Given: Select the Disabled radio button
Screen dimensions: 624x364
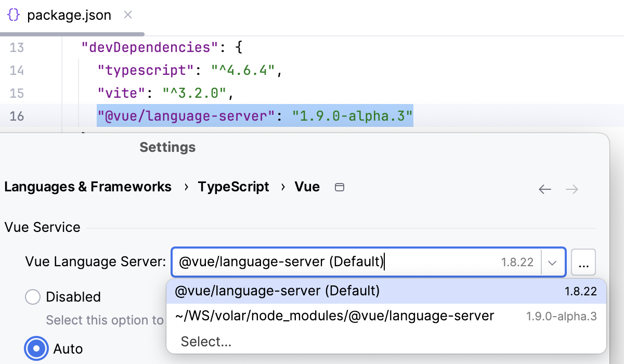Looking at the screenshot, I should pos(33,296).
